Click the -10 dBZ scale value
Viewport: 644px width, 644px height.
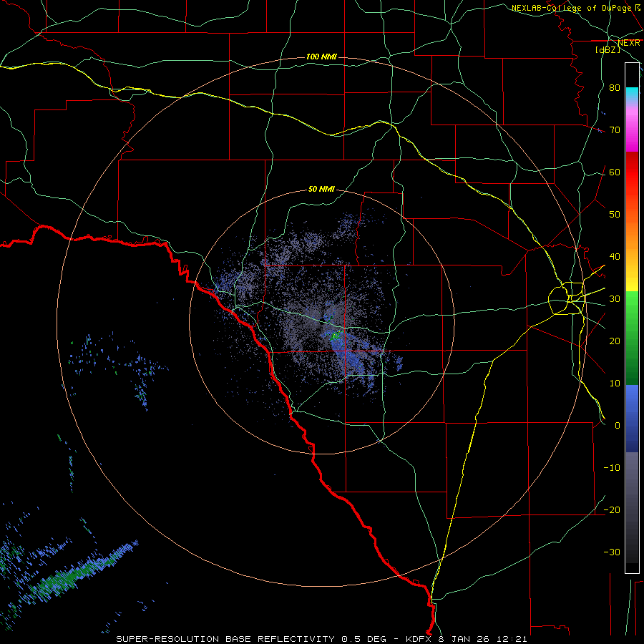(612, 467)
